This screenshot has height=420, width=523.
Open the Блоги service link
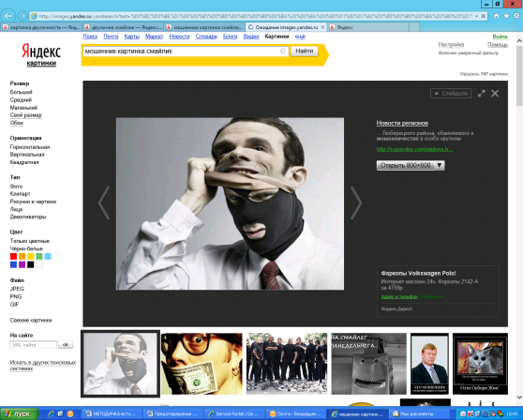coord(231,37)
